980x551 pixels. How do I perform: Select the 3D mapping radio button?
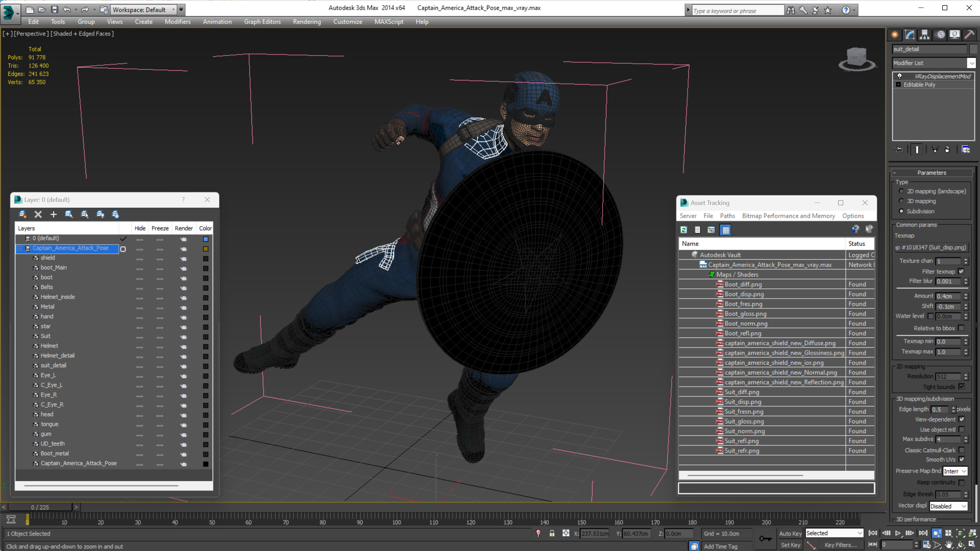click(901, 201)
